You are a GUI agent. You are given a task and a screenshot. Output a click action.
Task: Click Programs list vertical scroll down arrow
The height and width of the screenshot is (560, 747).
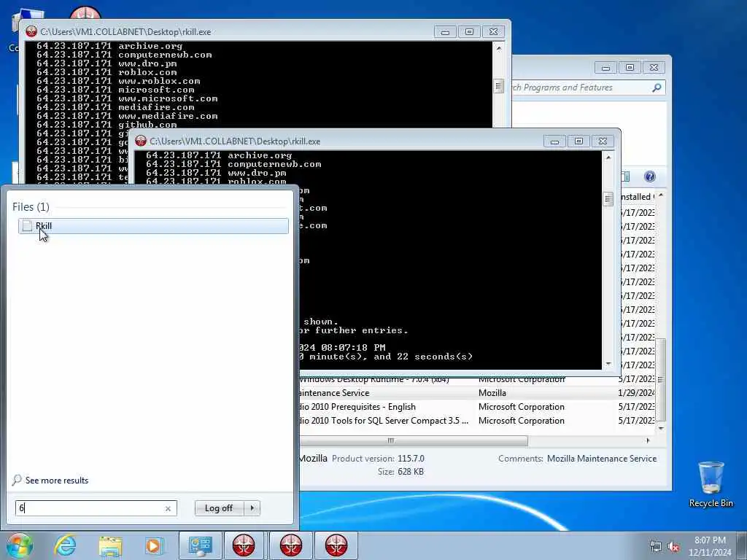(661, 428)
